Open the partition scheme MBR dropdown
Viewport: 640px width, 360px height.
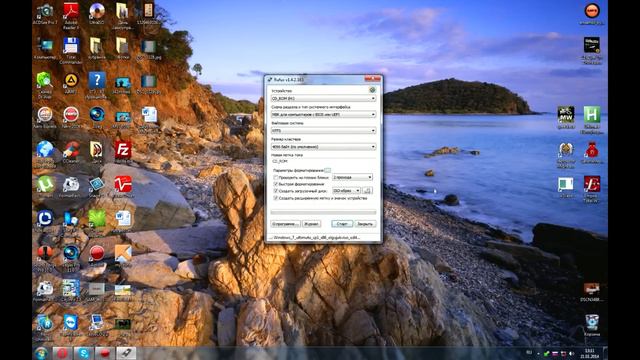point(323,115)
